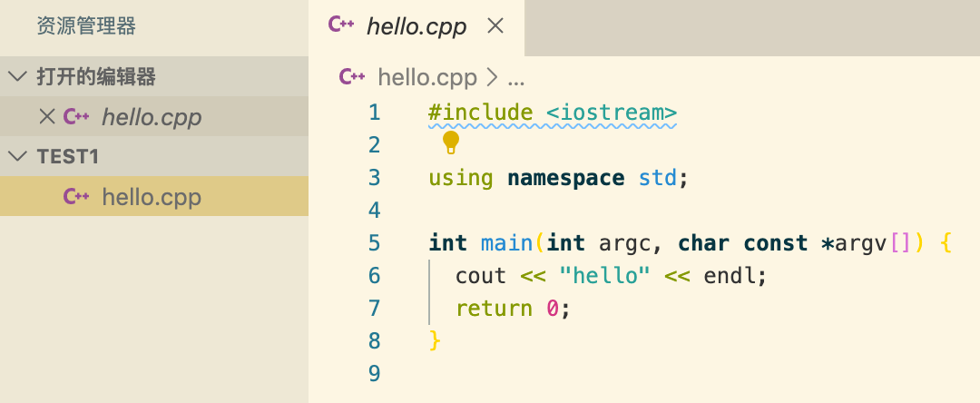
Task: Click the closing brace on line 8
Action: (x=435, y=340)
